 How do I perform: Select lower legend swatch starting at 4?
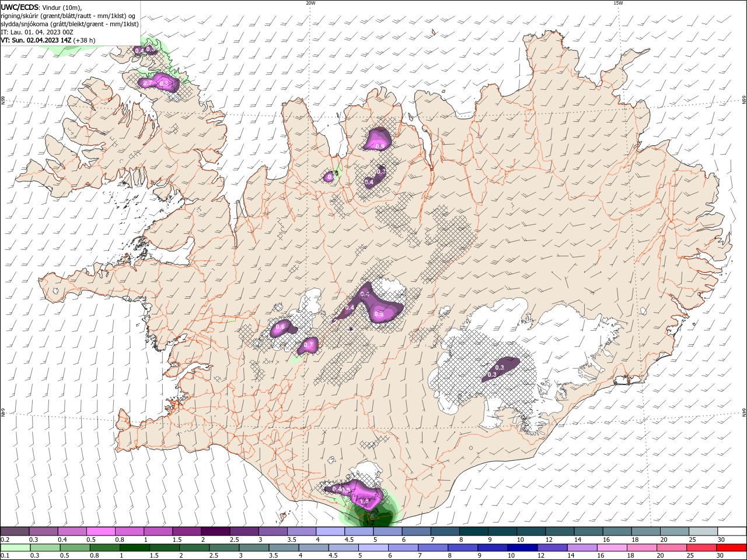(x=314, y=548)
